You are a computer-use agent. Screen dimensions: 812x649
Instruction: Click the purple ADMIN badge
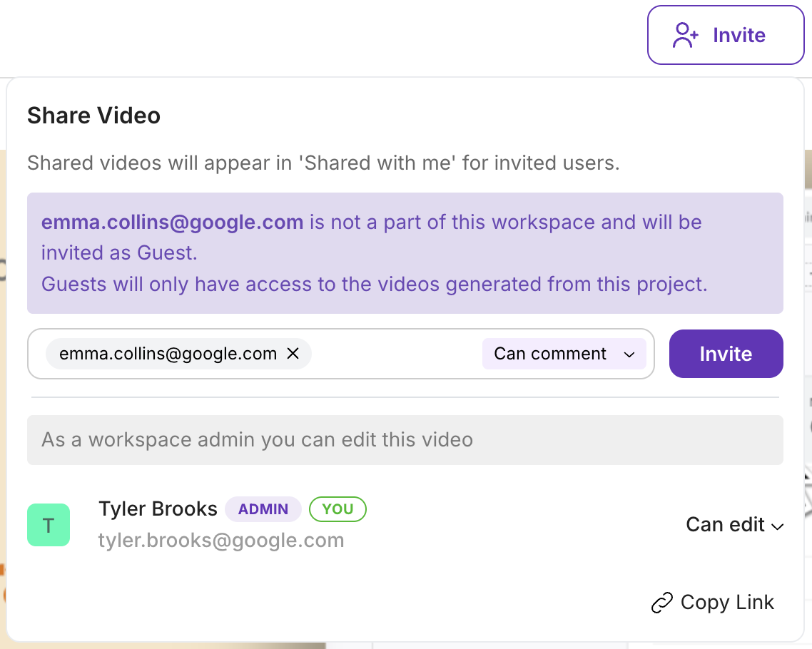[x=263, y=509]
